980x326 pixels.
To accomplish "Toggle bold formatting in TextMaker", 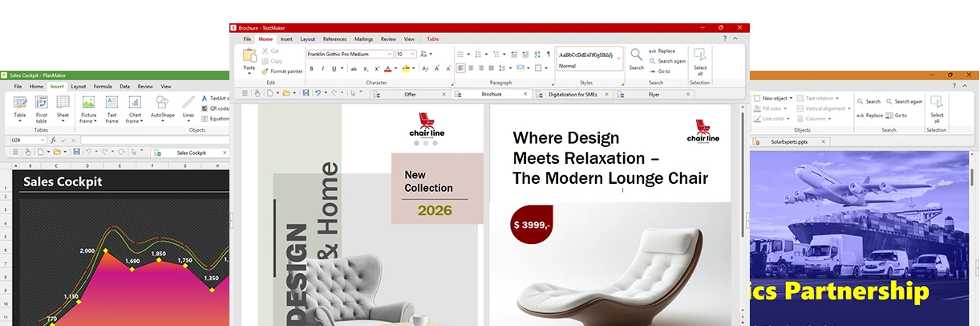I will click(x=312, y=69).
